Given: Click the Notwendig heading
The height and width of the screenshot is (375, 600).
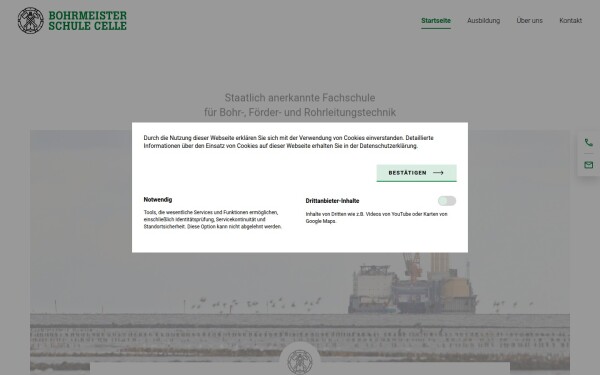Looking at the screenshot, I should tap(158, 200).
